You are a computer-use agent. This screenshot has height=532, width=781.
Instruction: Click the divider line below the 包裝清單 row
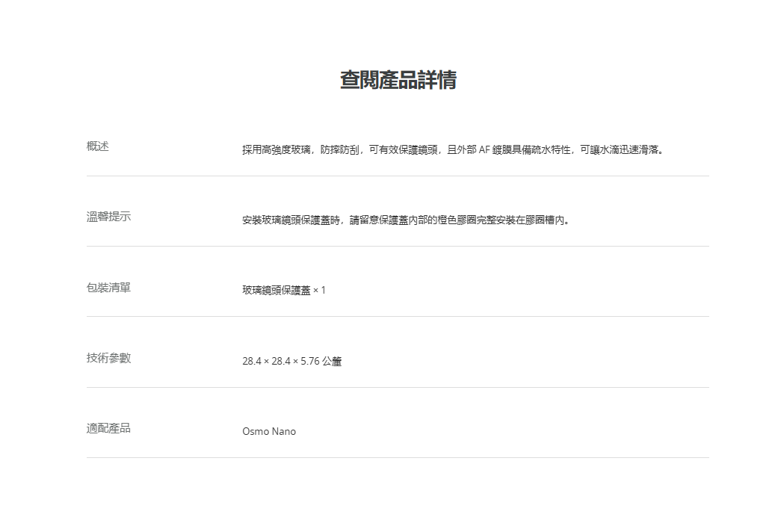pyautogui.click(x=398, y=317)
